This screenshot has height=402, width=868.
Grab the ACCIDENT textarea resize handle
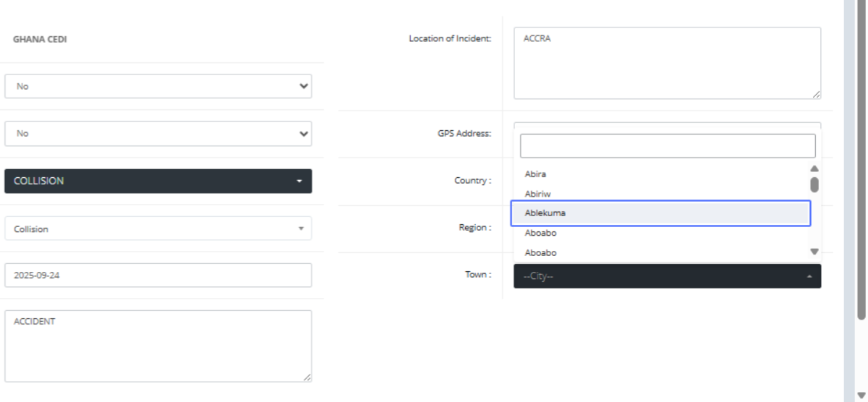coord(307,377)
